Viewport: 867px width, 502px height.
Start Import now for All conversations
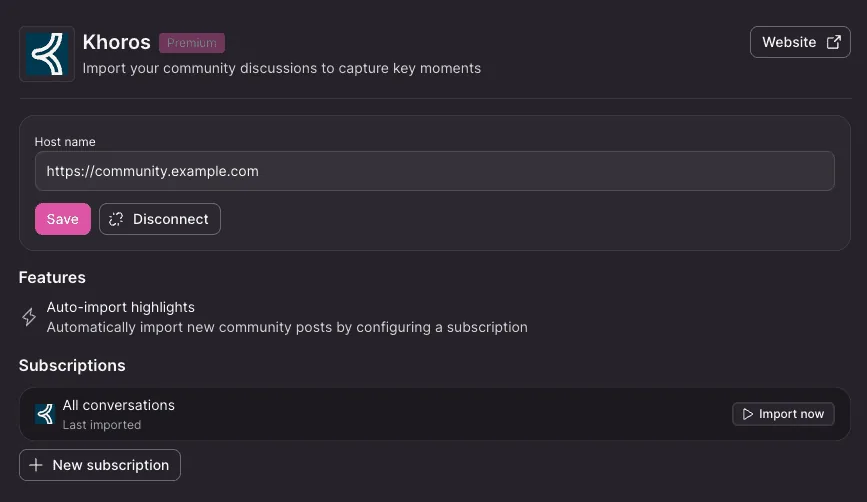click(x=783, y=414)
